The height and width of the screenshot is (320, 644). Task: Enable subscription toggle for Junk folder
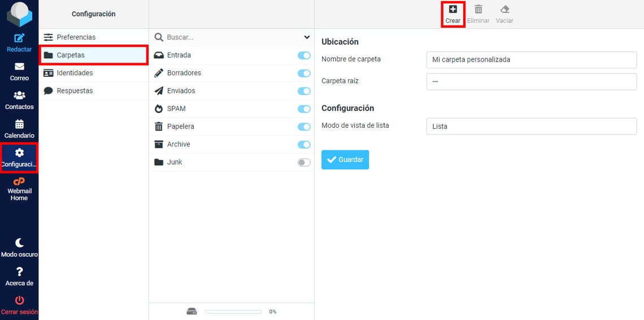[x=304, y=162]
